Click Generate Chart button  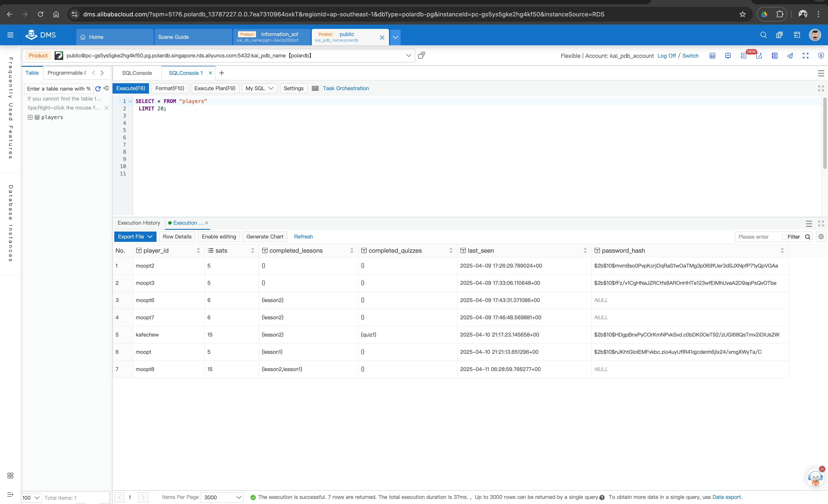265,236
